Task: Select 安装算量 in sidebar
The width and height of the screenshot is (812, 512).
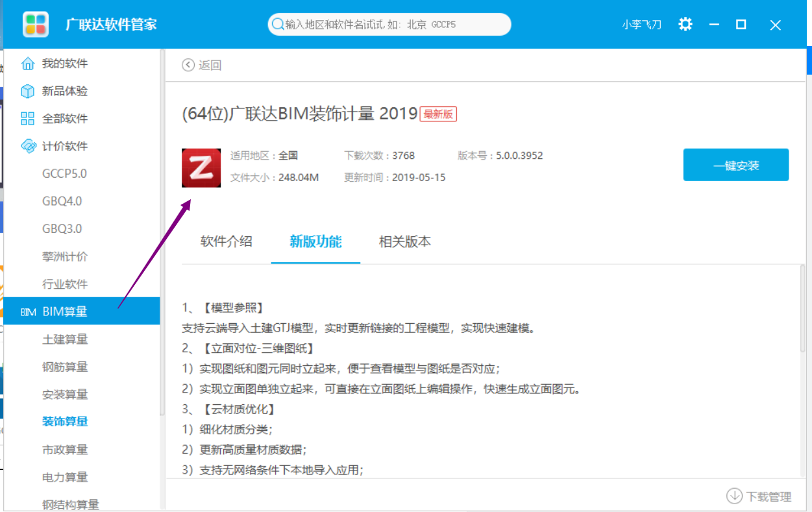Action: [x=65, y=395]
